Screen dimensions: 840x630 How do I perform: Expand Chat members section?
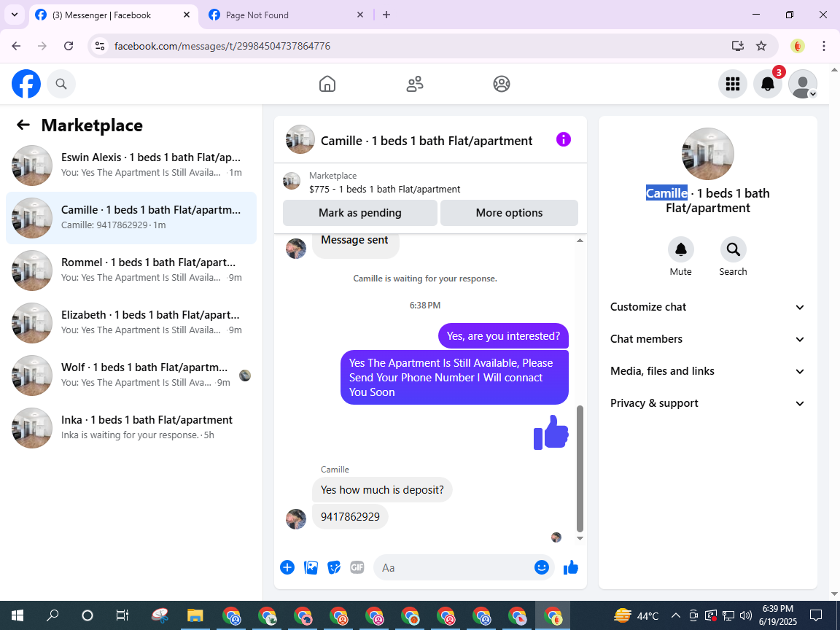(x=708, y=339)
